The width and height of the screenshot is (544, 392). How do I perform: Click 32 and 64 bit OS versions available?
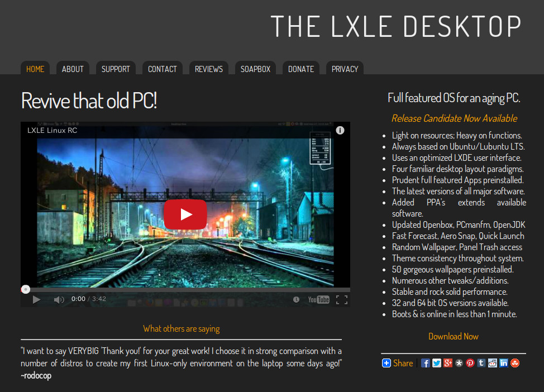[450, 303]
